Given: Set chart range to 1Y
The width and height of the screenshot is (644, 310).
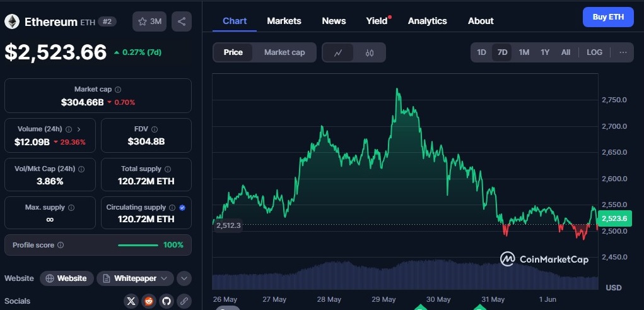Looking at the screenshot, I should (x=545, y=52).
